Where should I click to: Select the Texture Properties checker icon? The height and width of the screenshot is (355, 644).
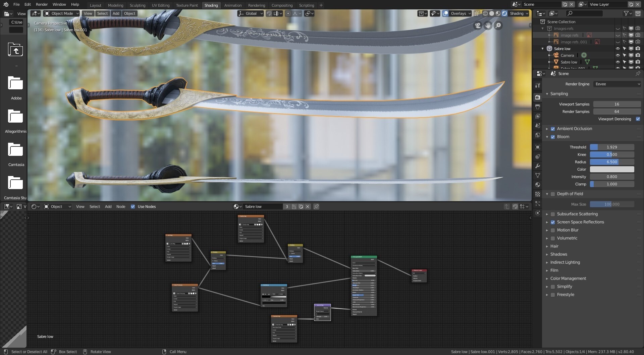pos(538,194)
